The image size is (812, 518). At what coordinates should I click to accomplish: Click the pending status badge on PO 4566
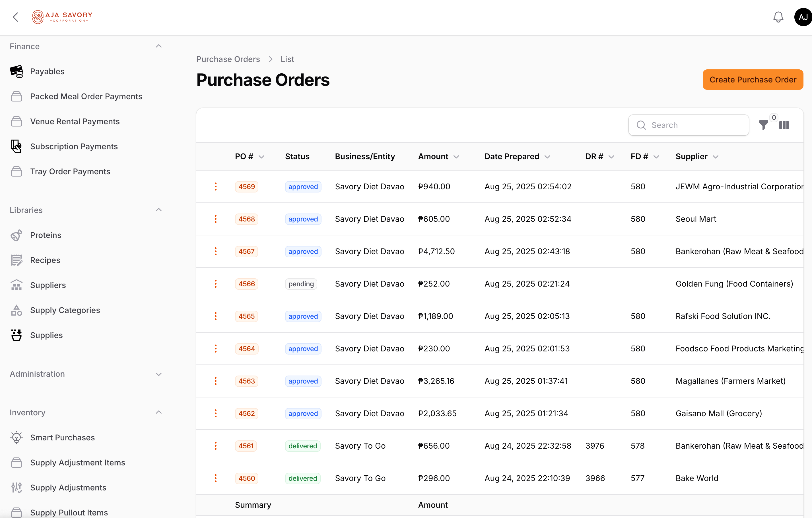click(x=301, y=283)
